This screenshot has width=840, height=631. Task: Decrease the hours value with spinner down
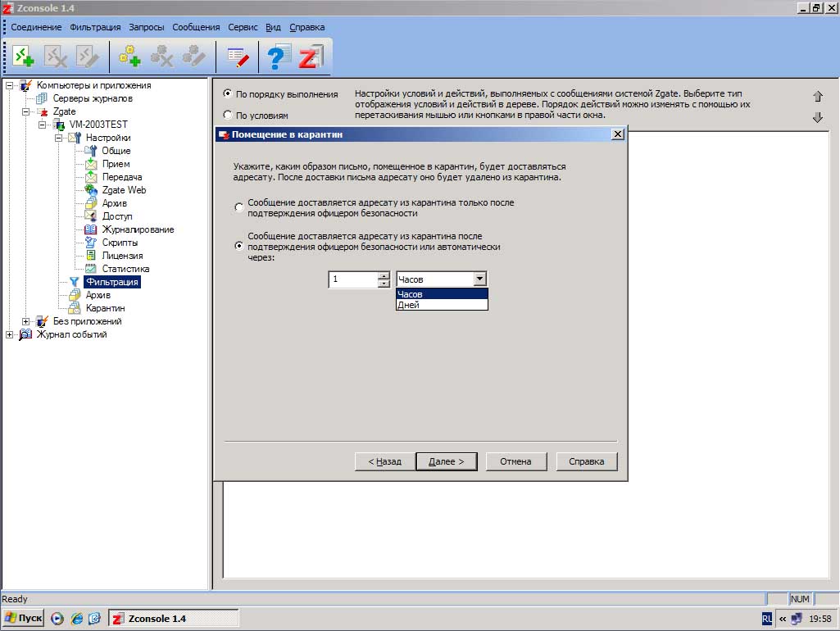pos(384,283)
